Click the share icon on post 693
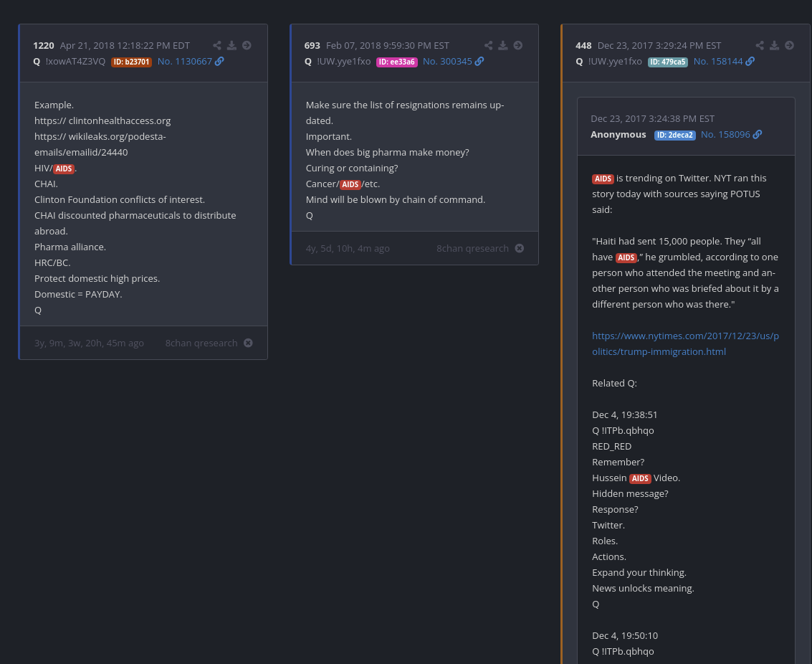The width and height of the screenshot is (812, 664). coord(488,46)
